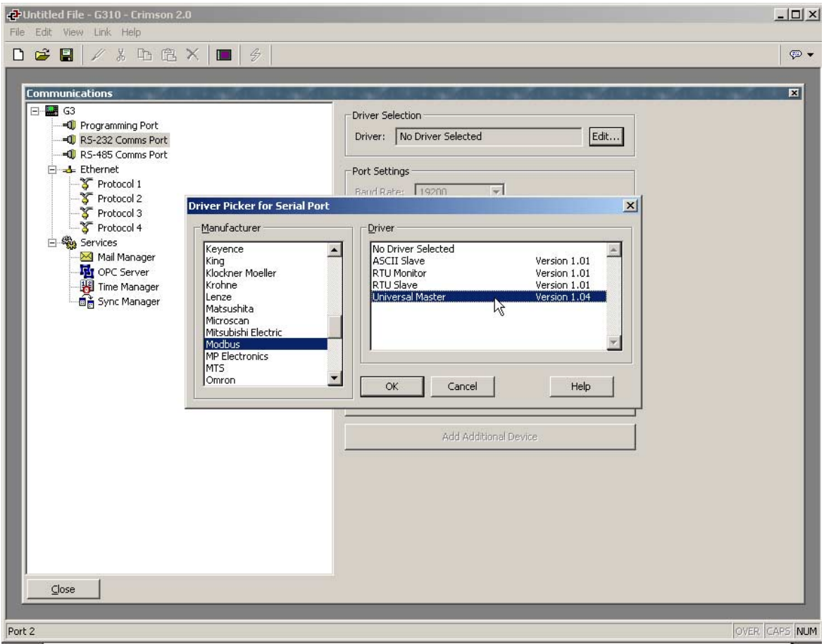The height and width of the screenshot is (644, 824).
Task: Click the OPC Server icon
Action: [x=87, y=272]
